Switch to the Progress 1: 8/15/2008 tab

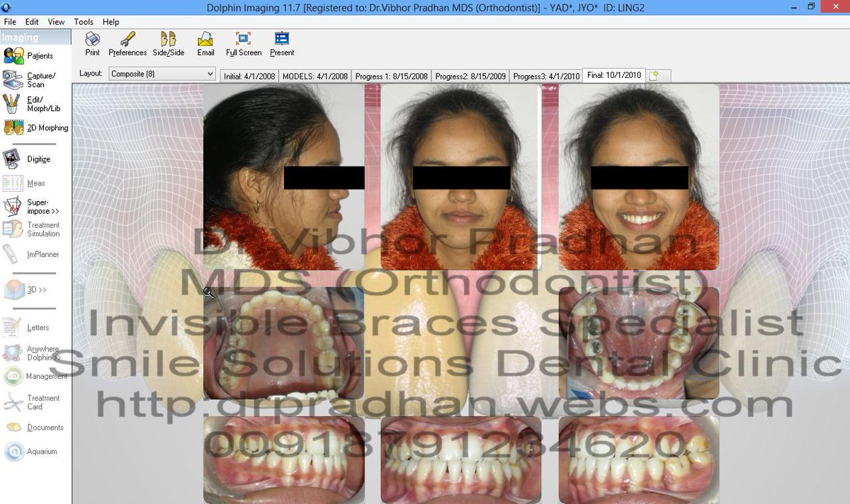pyautogui.click(x=391, y=76)
